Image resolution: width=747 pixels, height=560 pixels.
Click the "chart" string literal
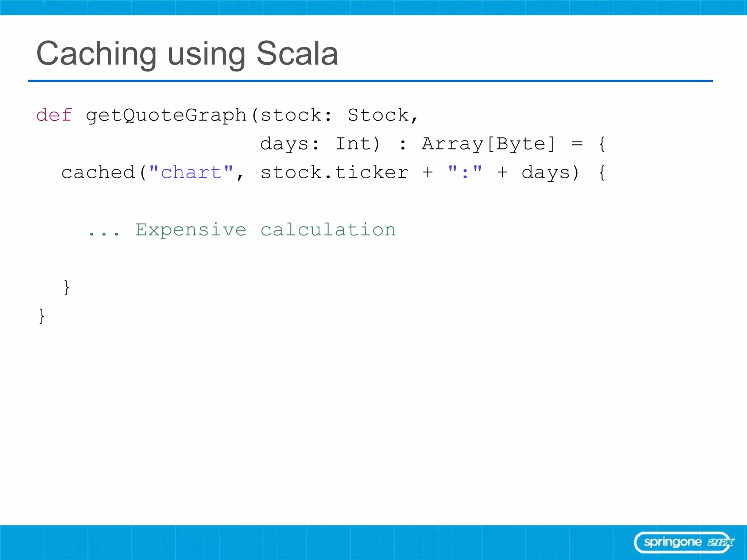(x=191, y=172)
